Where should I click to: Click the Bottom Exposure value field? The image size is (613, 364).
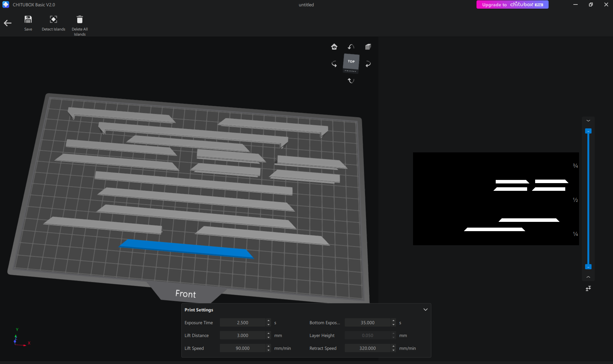pos(367,323)
